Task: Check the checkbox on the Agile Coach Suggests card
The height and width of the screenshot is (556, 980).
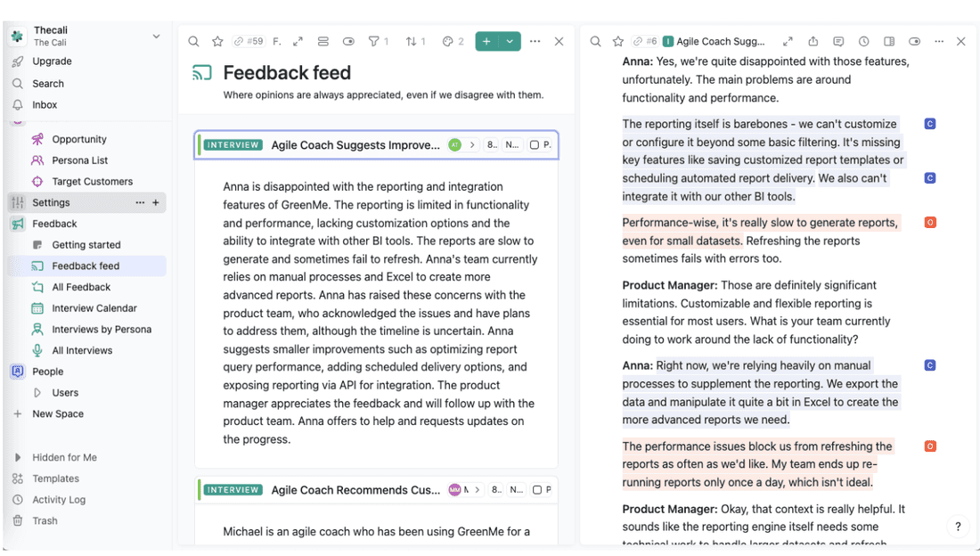Action: point(535,144)
